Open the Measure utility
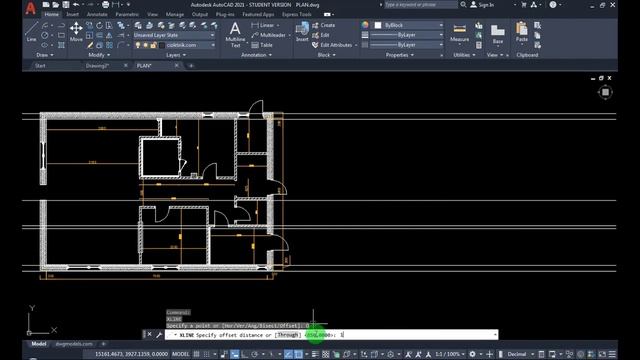Viewport: 640px width, 360px height. 459,33
